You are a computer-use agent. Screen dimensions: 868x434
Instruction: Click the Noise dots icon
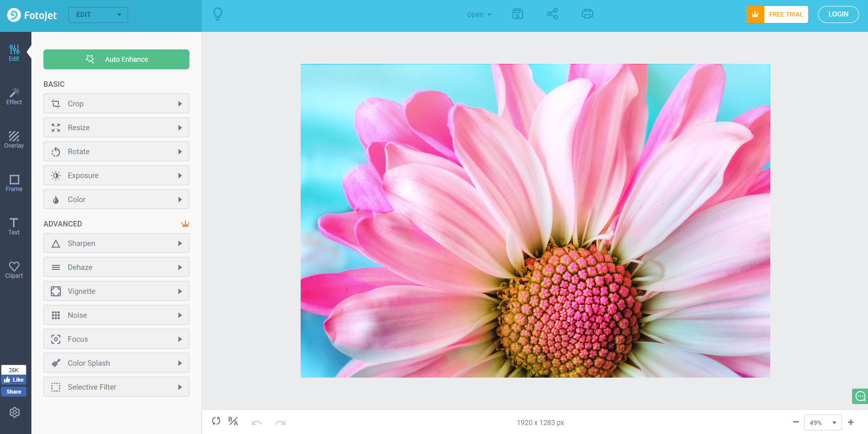click(x=56, y=315)
